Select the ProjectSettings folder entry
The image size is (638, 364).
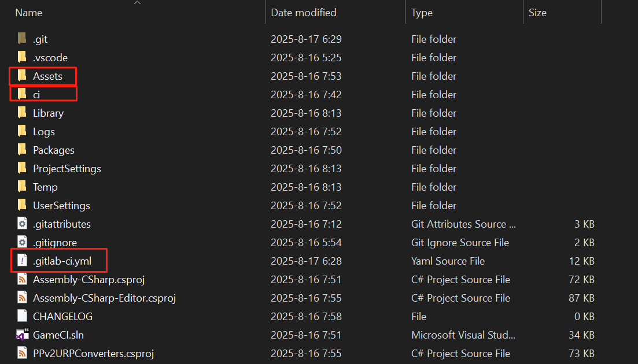coord(67,169)
